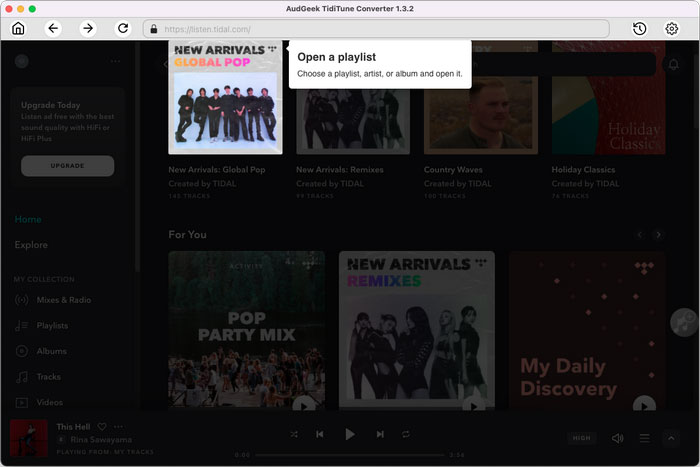Open Videos in My Collection
Image resolution: width=700 pixels, height=467 pixels.
tap(50, 402)
